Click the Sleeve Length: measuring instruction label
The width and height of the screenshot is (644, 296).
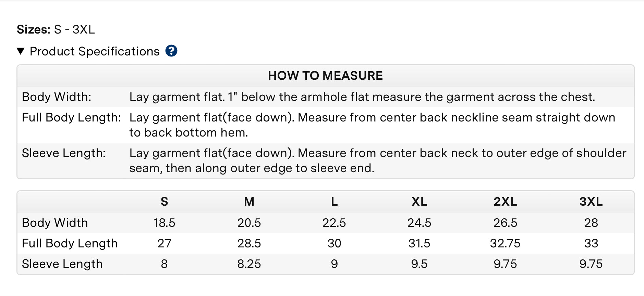tap(64, 153)
